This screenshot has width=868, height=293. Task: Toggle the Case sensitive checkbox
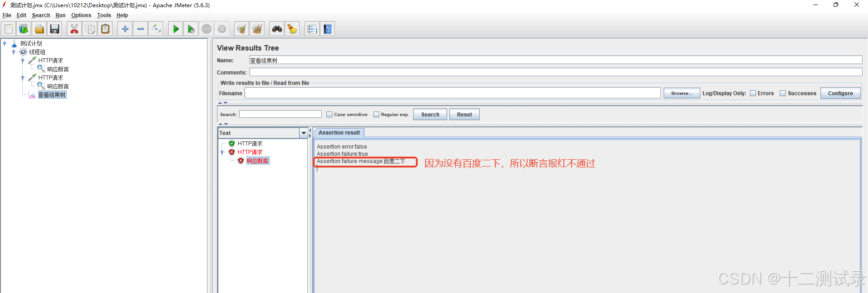click(330, 115)
